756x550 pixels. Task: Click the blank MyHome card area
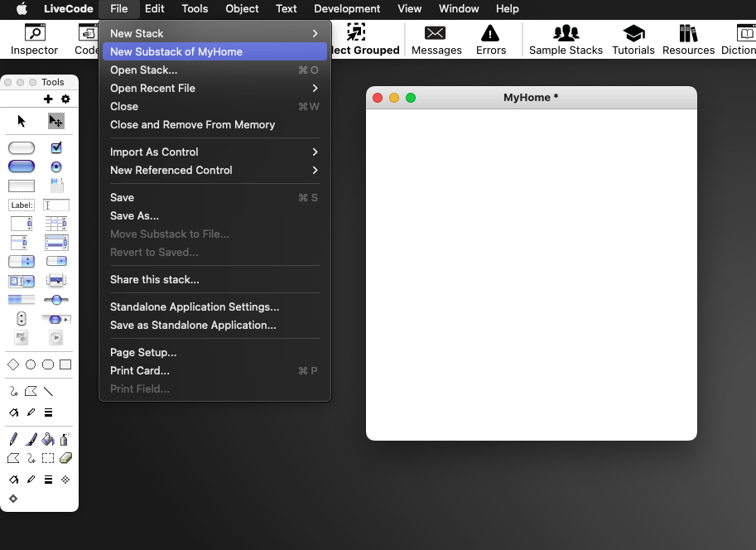[x=531, y=273]
